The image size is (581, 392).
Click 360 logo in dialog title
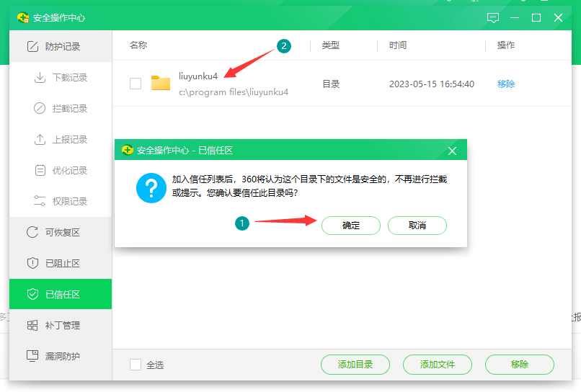(x=128, y=150)
